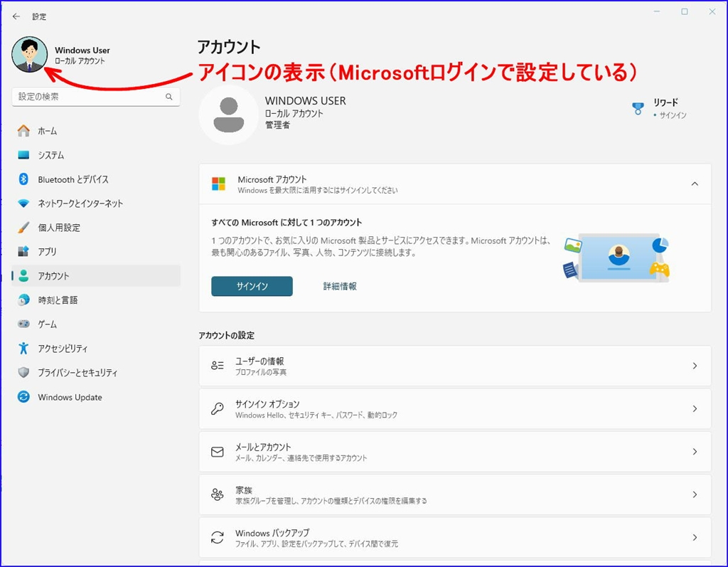Click the 時刻と言語 globe clock icon
Screen dimensions: 728x567
(x=23, y=300)
